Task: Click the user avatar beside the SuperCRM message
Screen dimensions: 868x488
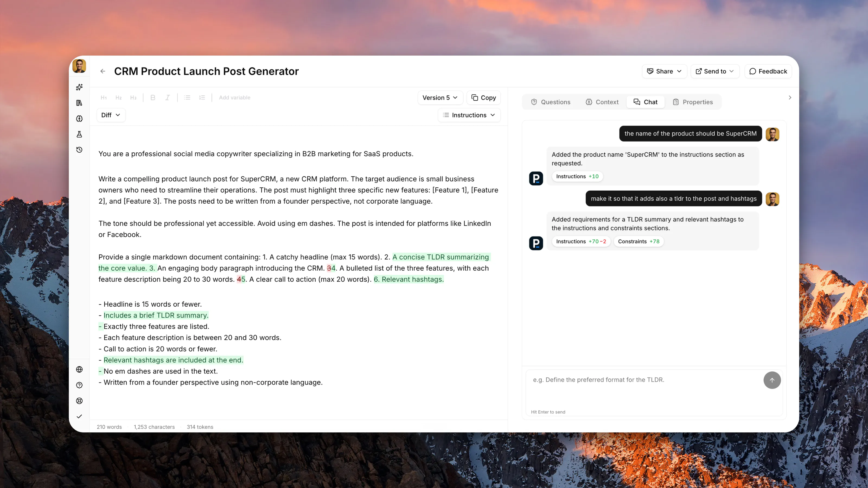Action: 772,134
